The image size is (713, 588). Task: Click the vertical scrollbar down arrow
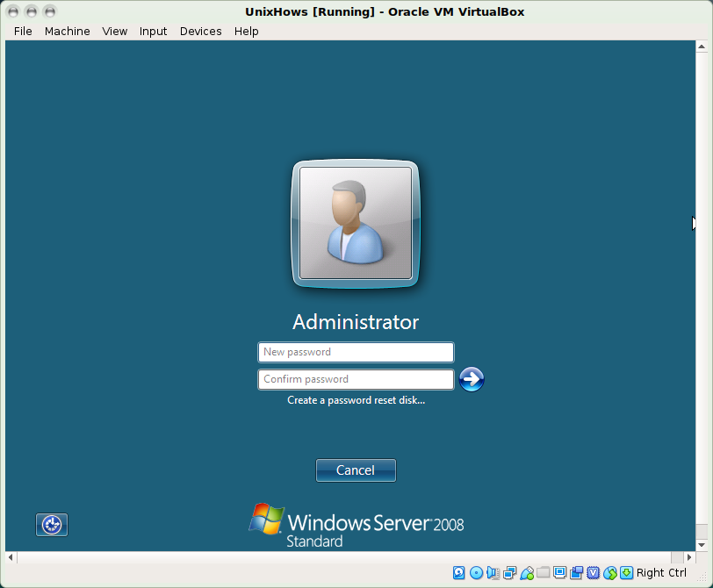pos(702,545)
